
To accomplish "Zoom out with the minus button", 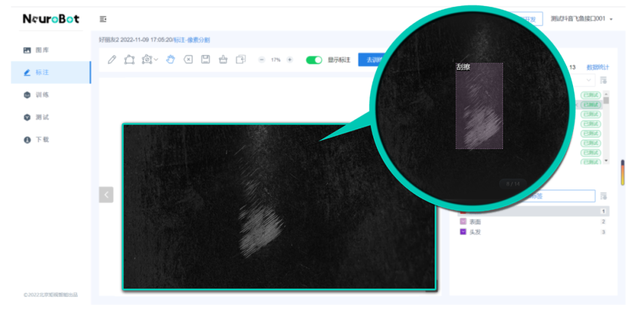I will click(x=262, y=60).
